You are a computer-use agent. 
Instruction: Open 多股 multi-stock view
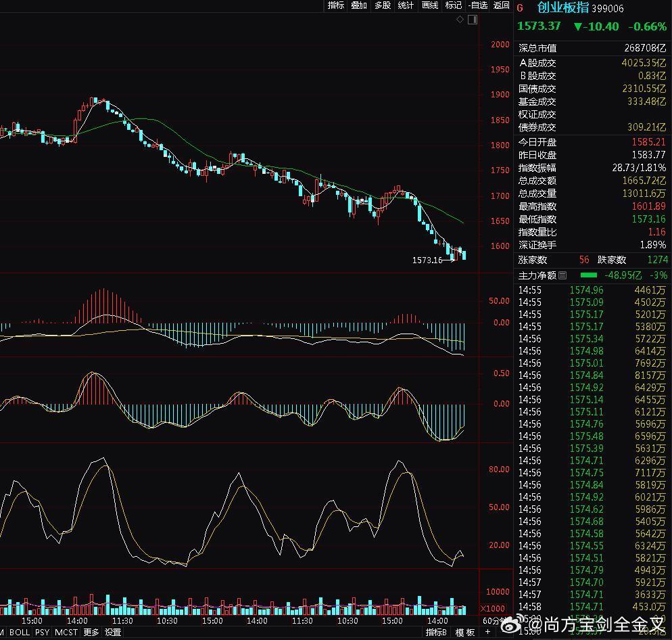tap(383, 5)
